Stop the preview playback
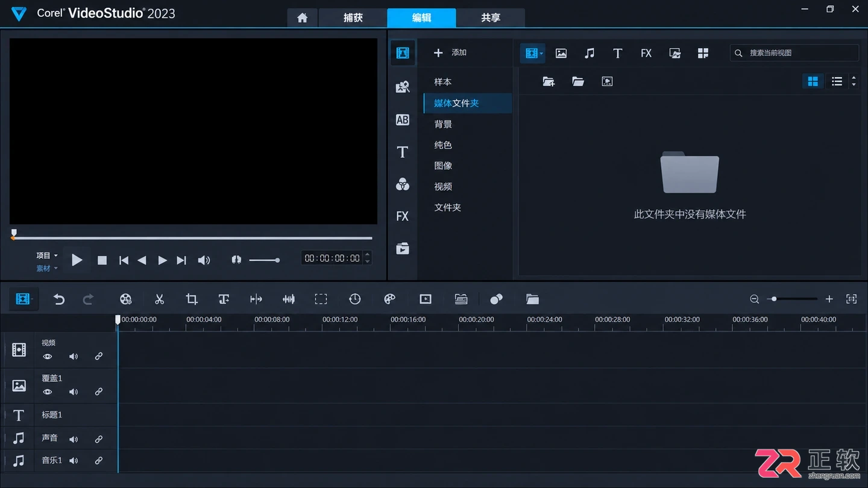 102,260
